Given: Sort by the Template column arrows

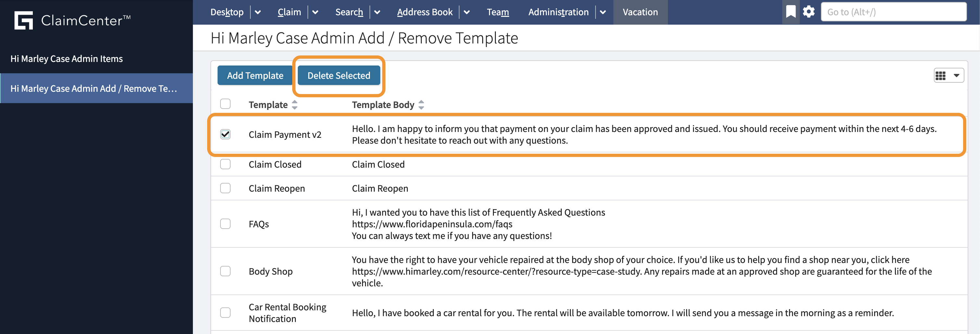Looking at the screenshot, I should (295, 105).
